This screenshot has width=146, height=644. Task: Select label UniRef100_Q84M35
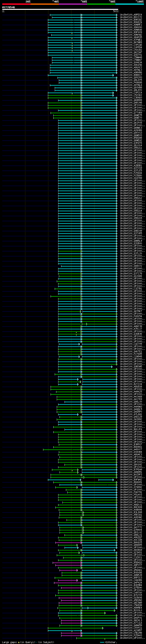131,37
